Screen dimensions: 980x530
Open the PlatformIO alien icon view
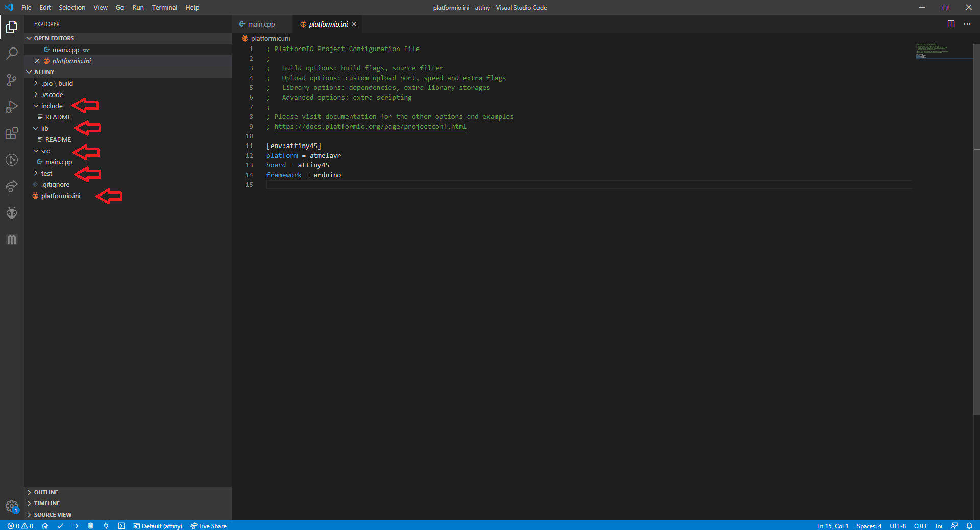click(12, 213)
